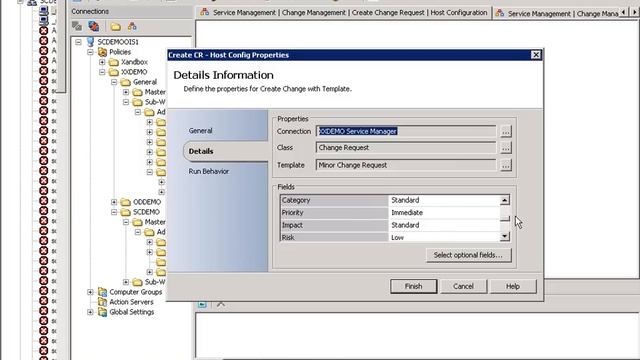Viewport: 640px width, 360px height.
Task: Expand the Xandbox folder
Action: click(102, 62)
